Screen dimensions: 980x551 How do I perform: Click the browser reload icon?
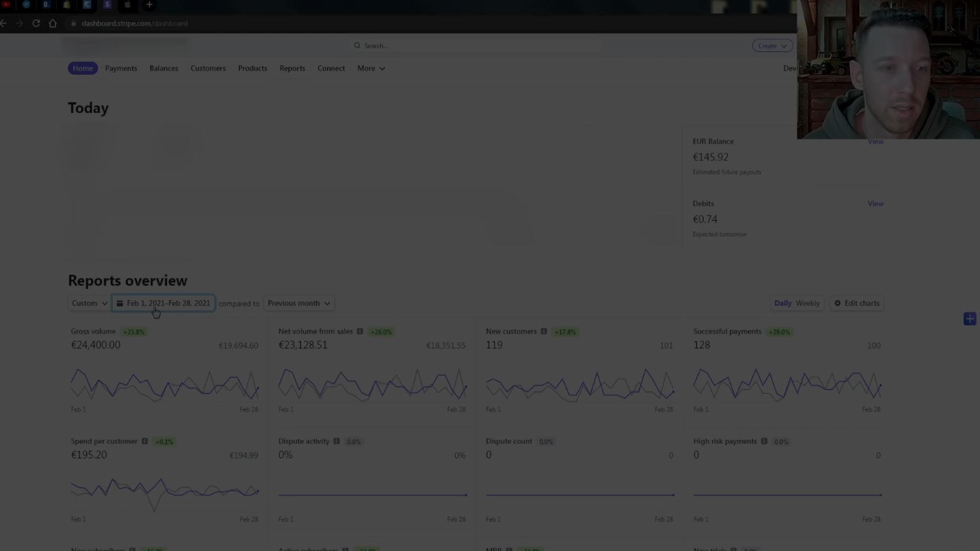click(x=36, y=23)
